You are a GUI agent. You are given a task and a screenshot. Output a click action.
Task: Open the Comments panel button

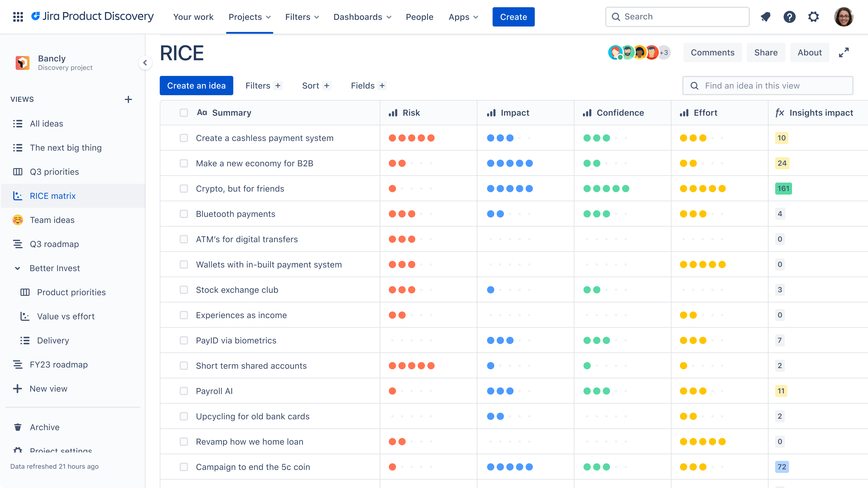coord(712,52)
